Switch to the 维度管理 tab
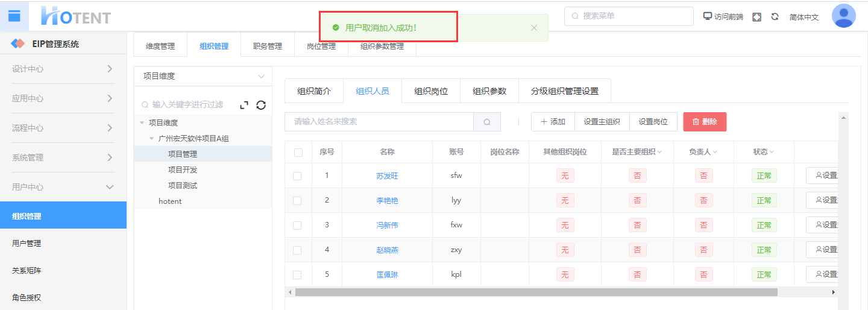Viewport: 868px width, 310px height. coord(160,46)
